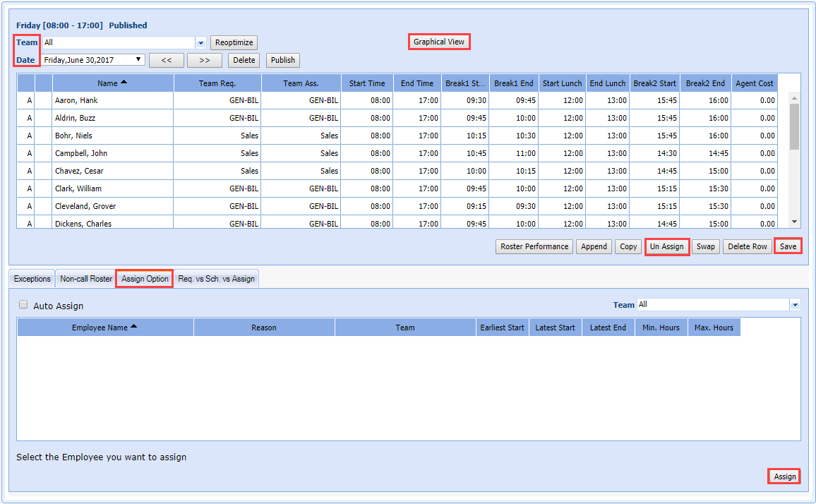The image size is (816, 504).
Task: Enable the Auto Assign checkbox
Action: [23, 305]
